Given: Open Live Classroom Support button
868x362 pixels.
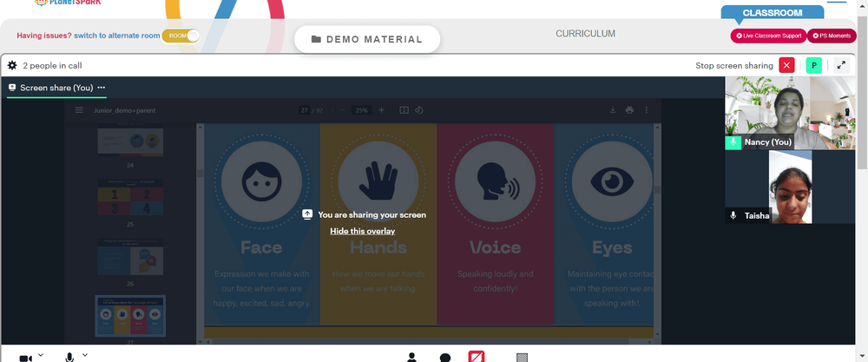Looking at the screenshot, I should [x=768, y=36].
